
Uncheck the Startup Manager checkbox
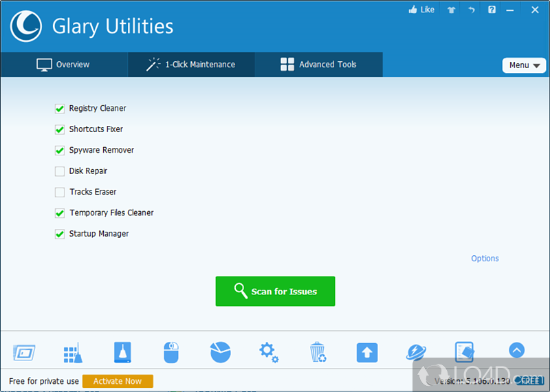tap(59, 234)
